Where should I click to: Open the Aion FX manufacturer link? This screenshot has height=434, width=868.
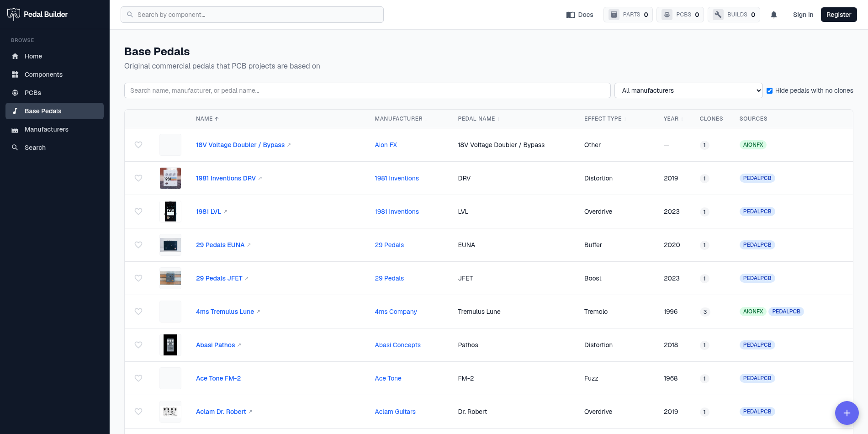(x=386, y=145)
